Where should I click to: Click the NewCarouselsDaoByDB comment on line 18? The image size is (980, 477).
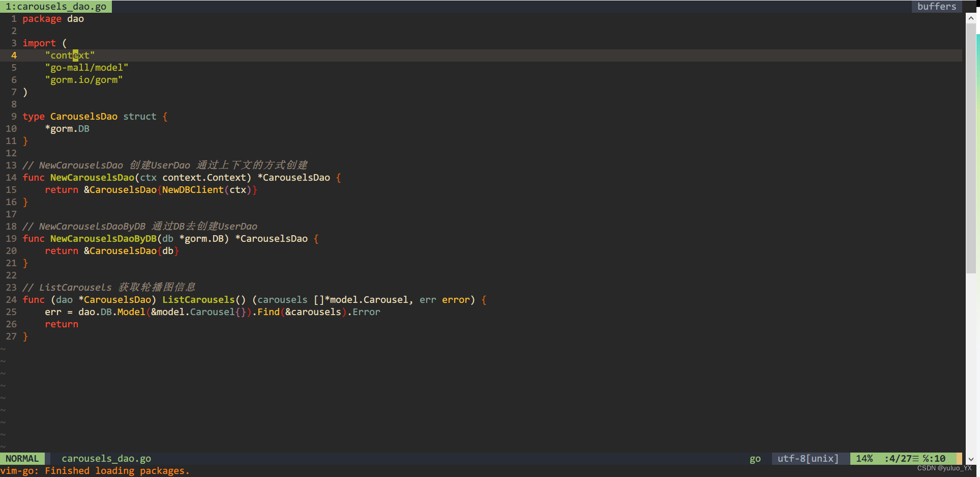(140, 227)
